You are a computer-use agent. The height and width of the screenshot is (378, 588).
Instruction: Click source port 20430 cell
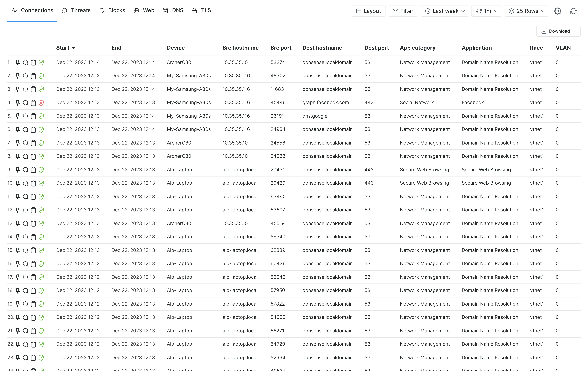pyautogui.click(x=278, y=170)
